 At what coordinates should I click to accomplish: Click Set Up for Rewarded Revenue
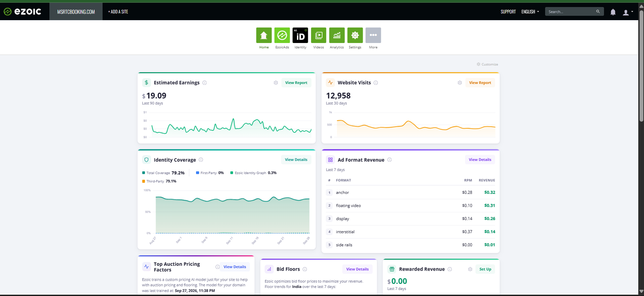(x=485, y=269)
